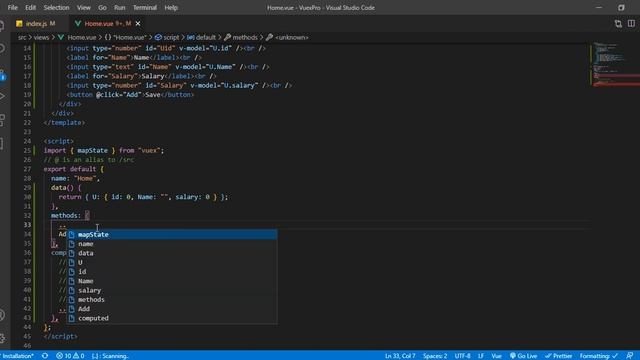Open the File menu

tap(13, 7)
